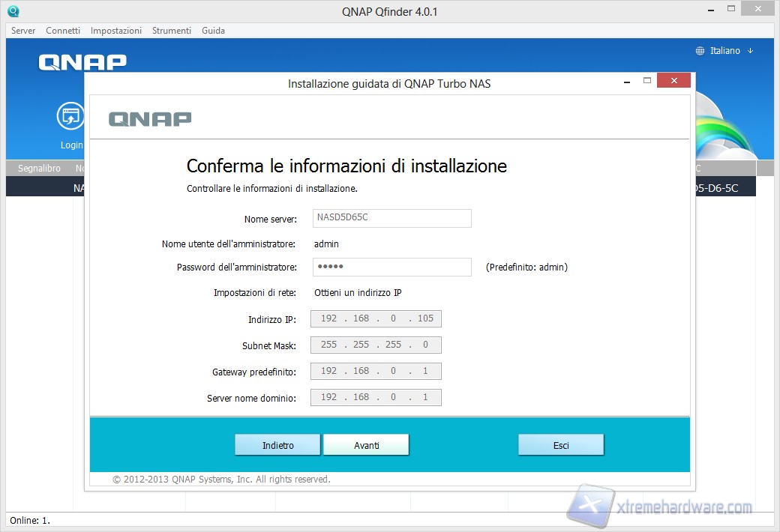The width and height of the screenshot is (780, 532).
Task: Maximize the installation wizard dialog
Action: point(646,81)
